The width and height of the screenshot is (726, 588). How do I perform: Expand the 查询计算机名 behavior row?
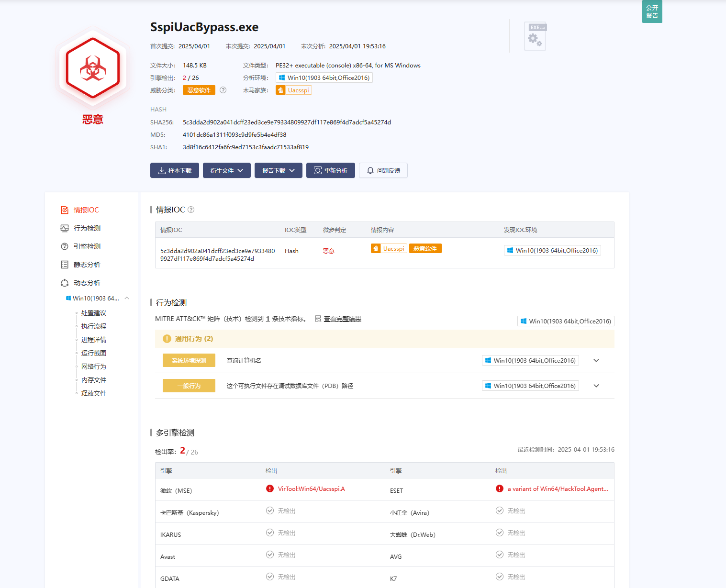click(x=596, y=360)
